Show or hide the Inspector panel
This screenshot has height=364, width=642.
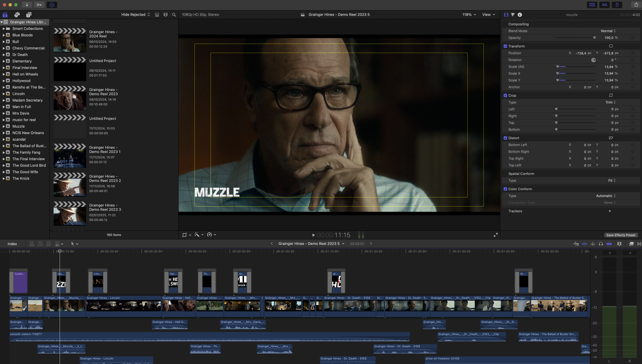(x=617, y=5)
